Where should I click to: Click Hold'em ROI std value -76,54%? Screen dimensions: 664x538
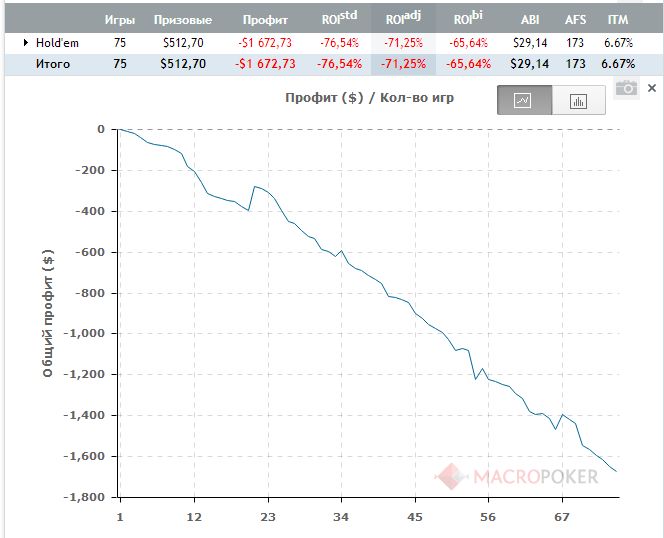(340, 43)
